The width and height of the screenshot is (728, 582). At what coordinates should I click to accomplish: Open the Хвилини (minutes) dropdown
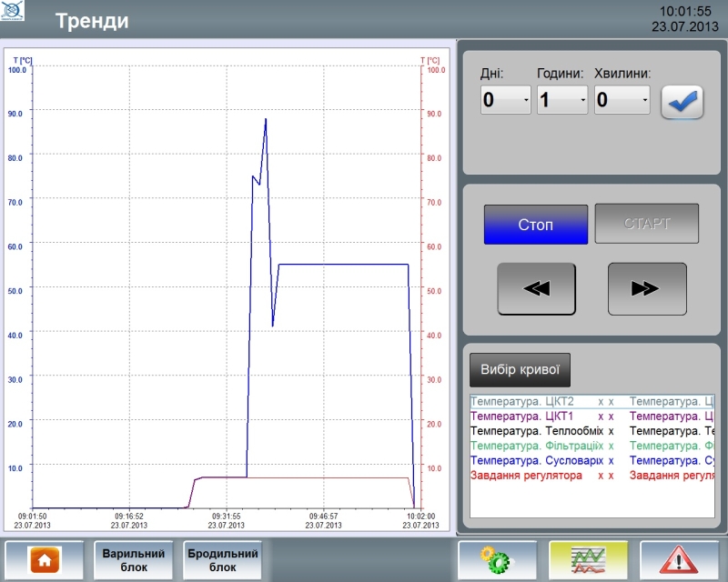point(622,100)
